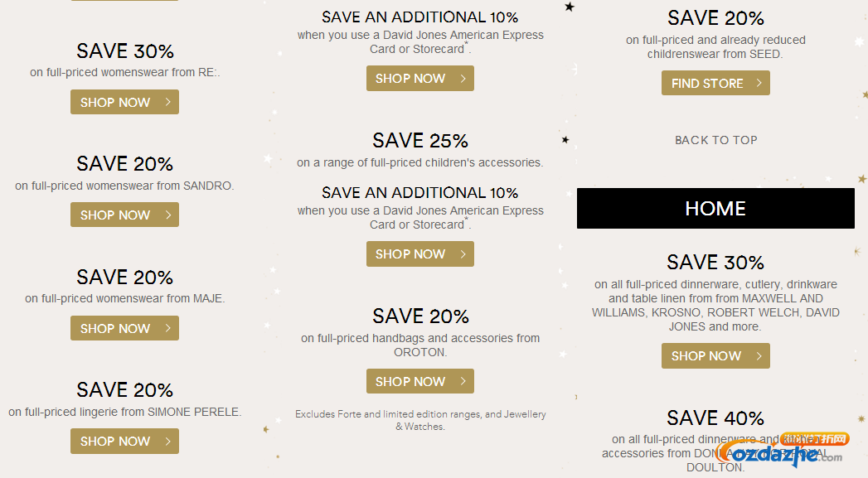
Task: Click arrow chevron on OROTON Shop Now button
Action: (x=463, y=381)
